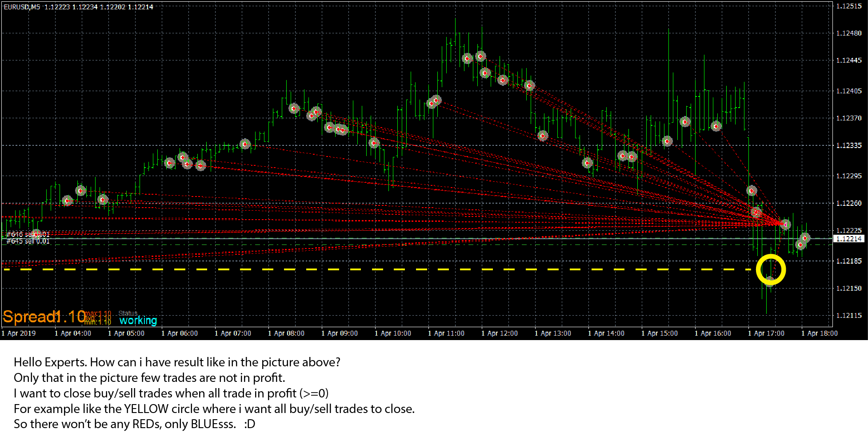The height and width of the screenshot is (441, 868).
Task: Select the #645 sell 0.01 order label
Action: [x=28, y=241]
